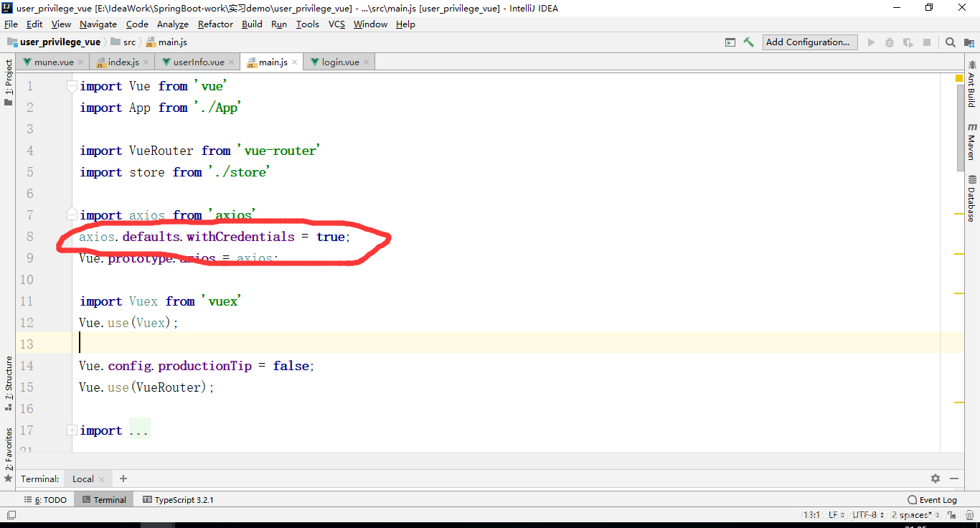Viewport: 980px width, 528px height.
Task: Open the UTF-8 encoding dropdown
Action: pyautogui.click(x=867, y=515)
